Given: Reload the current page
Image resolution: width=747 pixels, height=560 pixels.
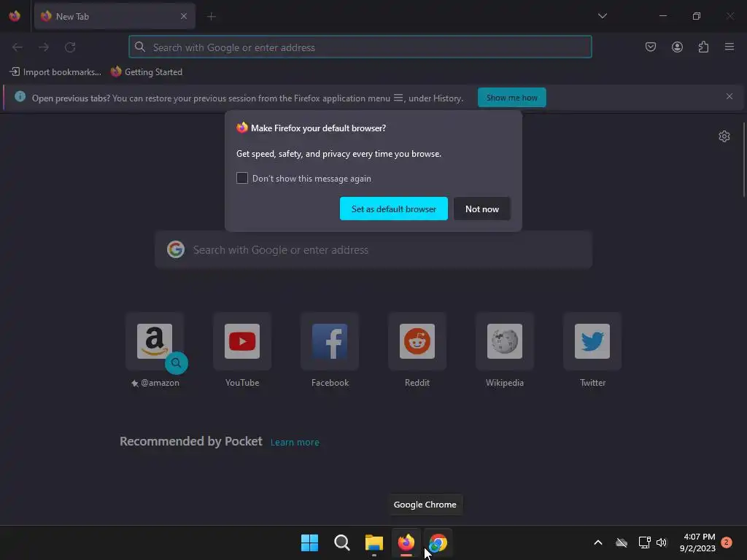Looking at the screenshot, I should click(70, 47).
